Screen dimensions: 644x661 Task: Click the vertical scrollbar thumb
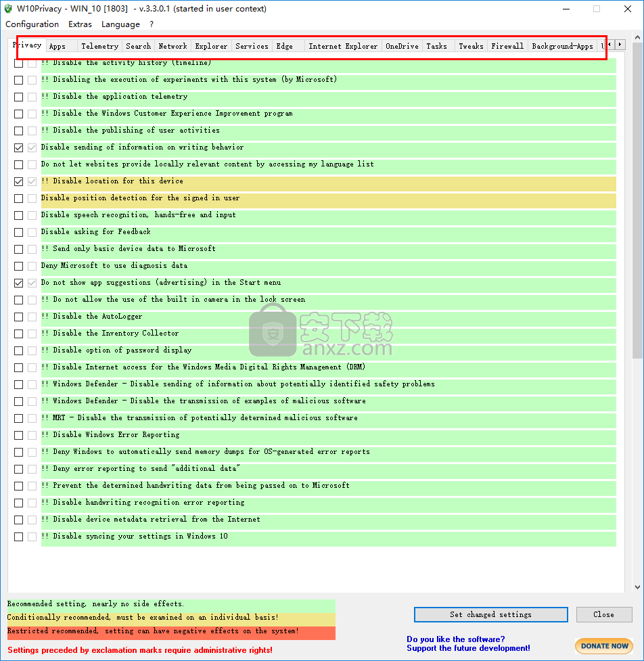(637, 201)
